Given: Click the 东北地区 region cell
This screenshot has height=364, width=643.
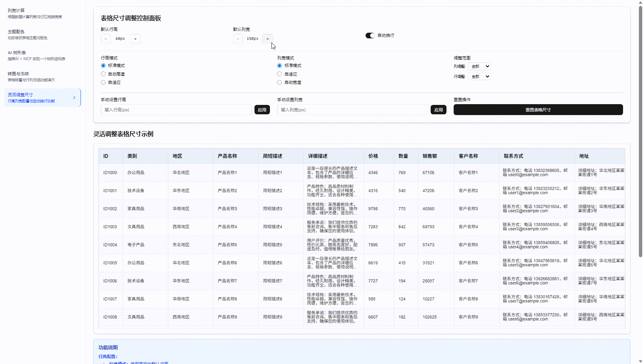Looking at the screenshot, I should coord(190,245).
